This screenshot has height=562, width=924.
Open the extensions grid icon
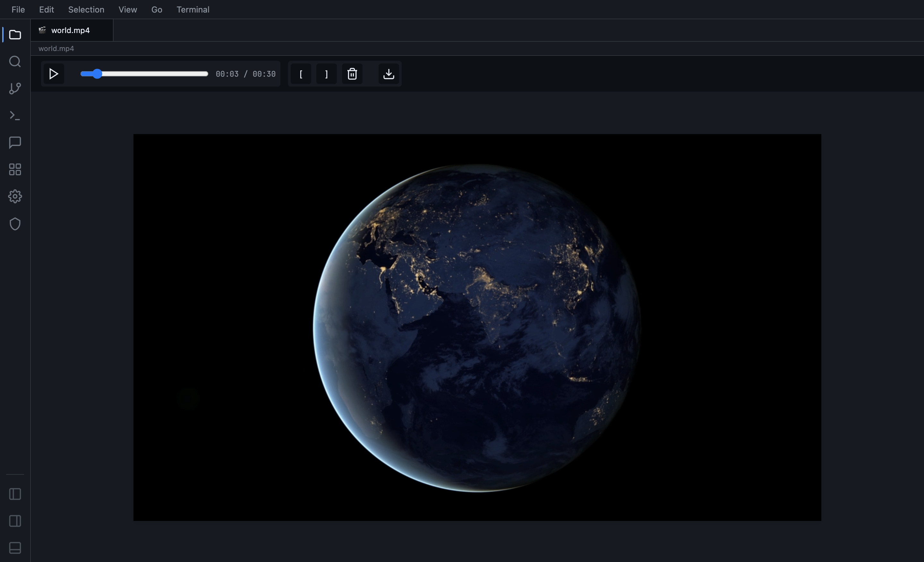click(x=15, y=169)
